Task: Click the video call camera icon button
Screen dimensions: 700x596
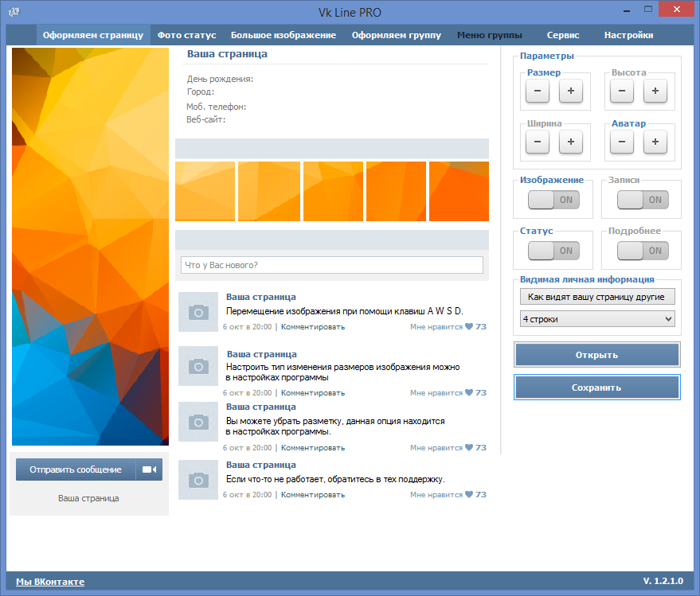Action: pyautogui.click(x=149, y=469)
